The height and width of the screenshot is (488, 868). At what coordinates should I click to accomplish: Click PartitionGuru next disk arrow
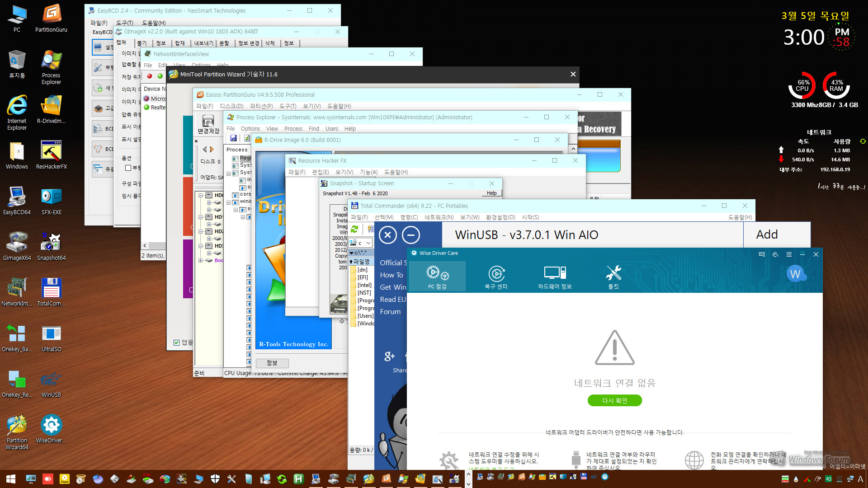tap(212, 149)
